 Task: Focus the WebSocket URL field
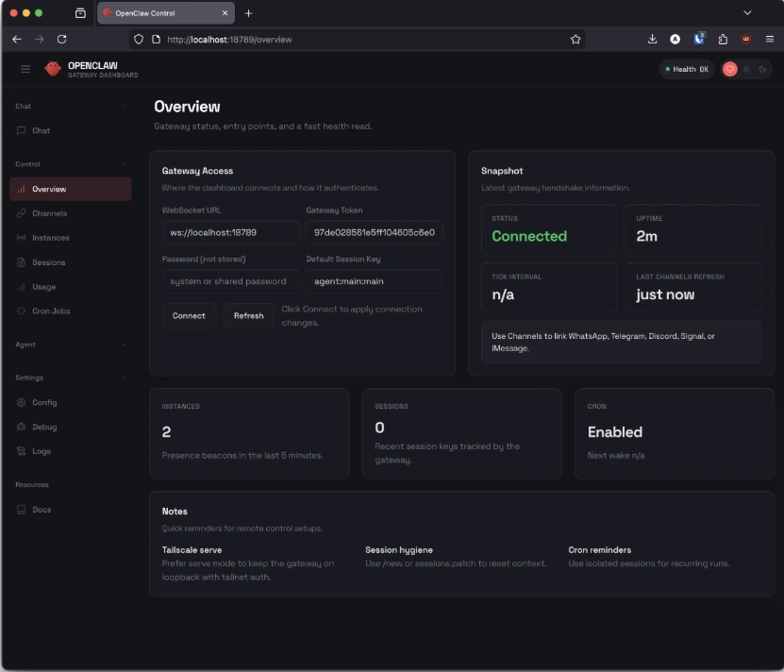point(230,232)
